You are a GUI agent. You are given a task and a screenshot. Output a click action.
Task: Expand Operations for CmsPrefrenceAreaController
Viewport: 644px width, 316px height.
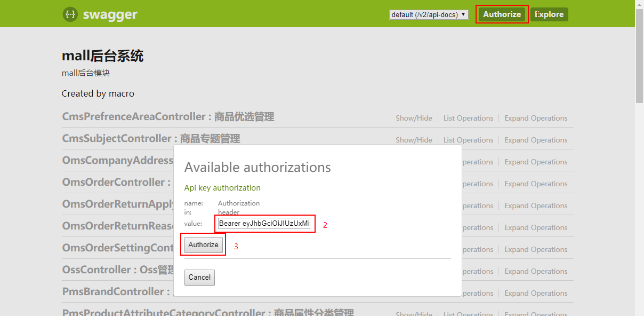[x=536, y=118]
